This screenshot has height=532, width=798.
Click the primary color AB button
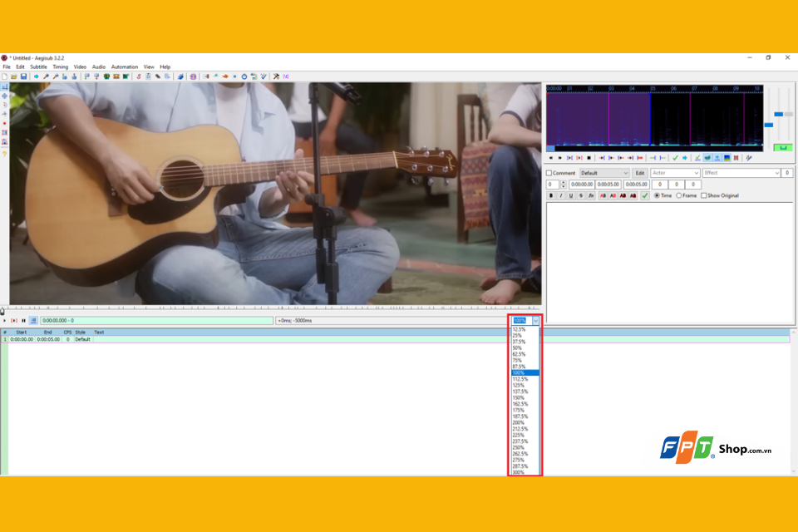point(603,195)
